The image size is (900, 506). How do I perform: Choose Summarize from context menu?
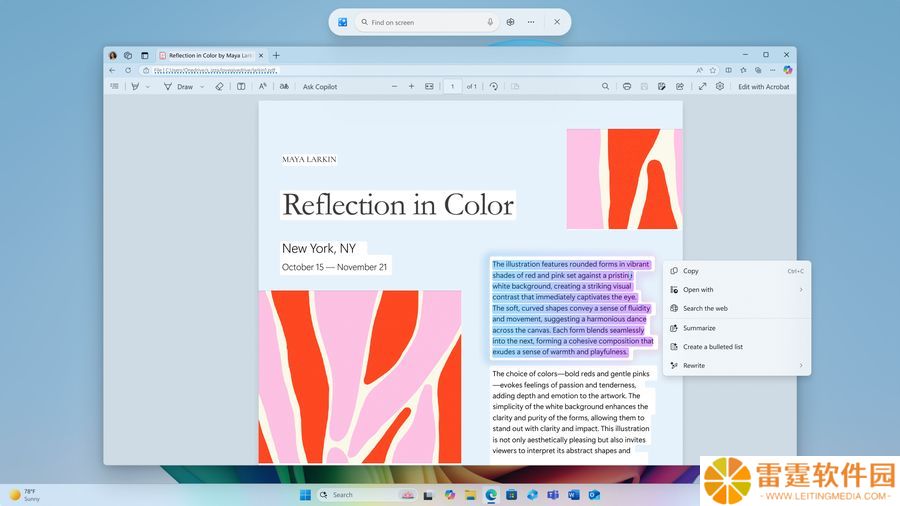(737, 328)
